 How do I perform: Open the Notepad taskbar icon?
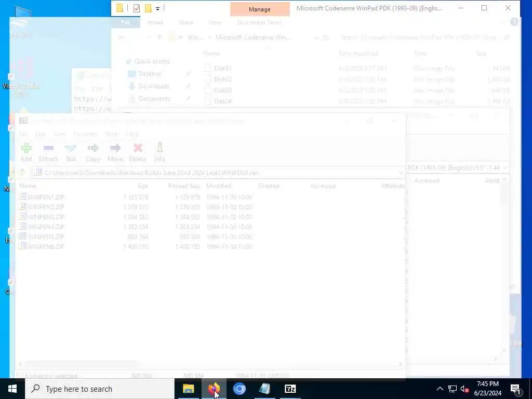click(x=264, y=389)
